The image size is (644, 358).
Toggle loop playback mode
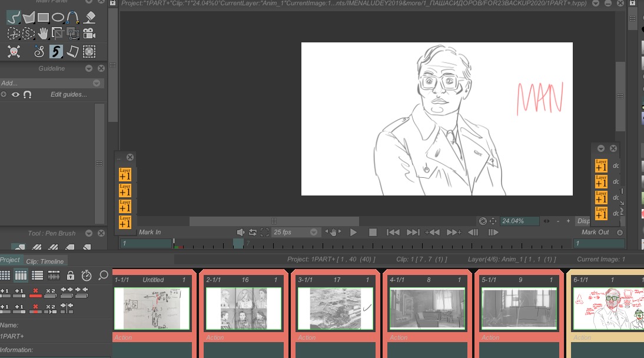(x=253, y=232)
